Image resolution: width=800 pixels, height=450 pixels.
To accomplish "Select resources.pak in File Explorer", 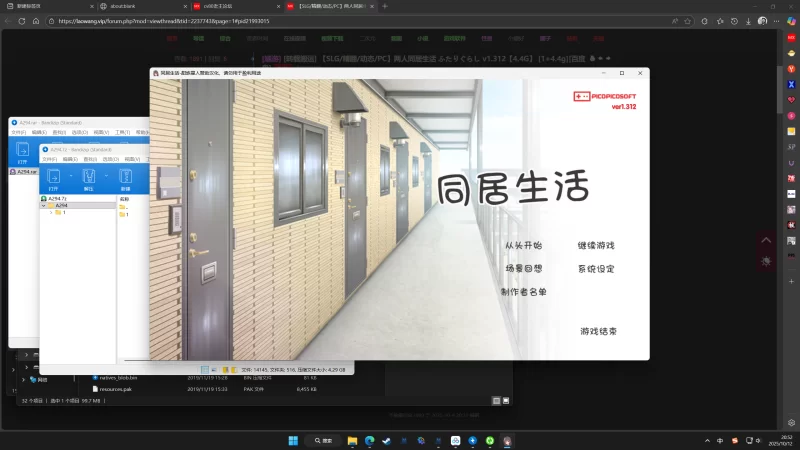I will (115, 389).
